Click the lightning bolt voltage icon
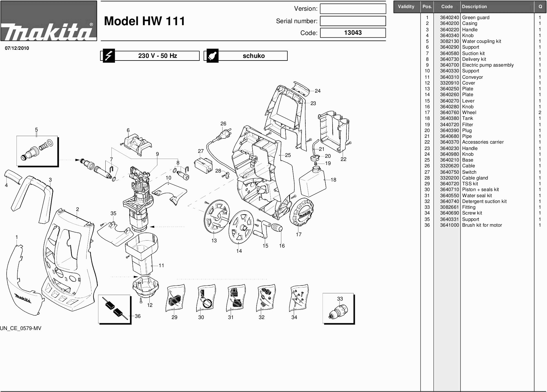Viewport: 547px width, 392px height. pyautogui.click(x=109, y=56)
